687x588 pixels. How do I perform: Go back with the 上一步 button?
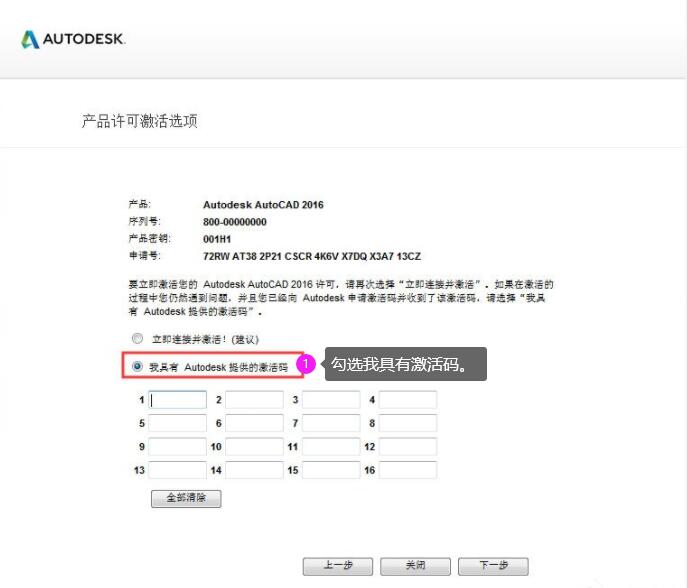[x=338, y=566]
